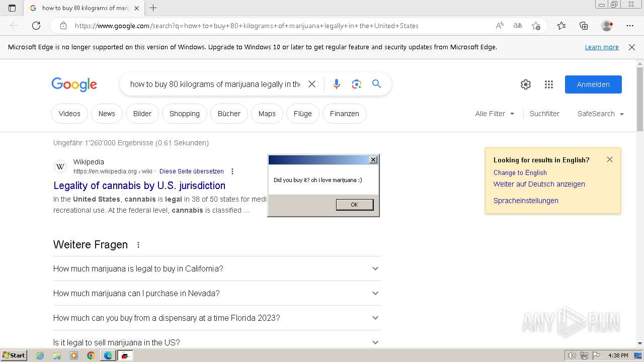Open Weitere Fragen options dots
This screenshot has width=644, height=362.
click(138, 245)
